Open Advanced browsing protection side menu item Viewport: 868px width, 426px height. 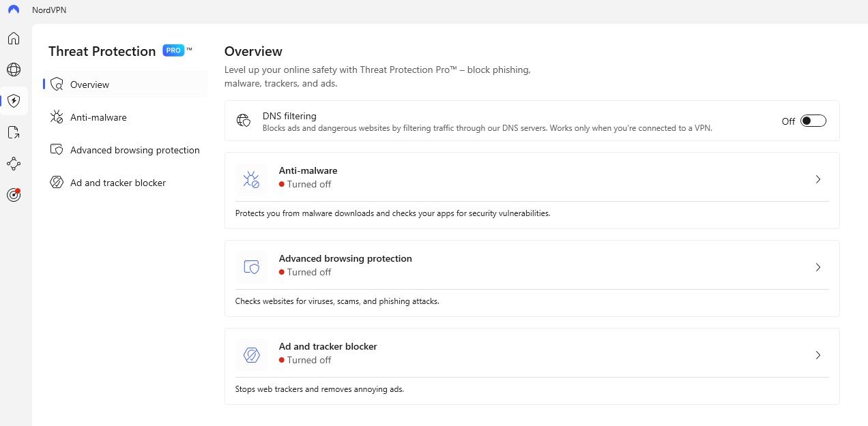[134, 150]
